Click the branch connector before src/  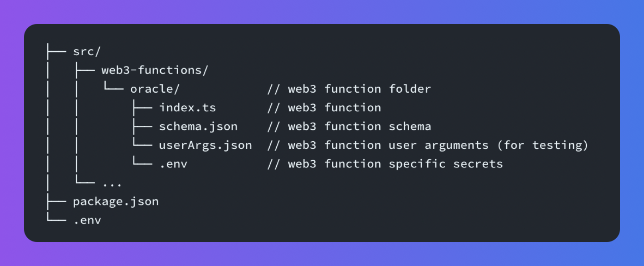coord(56,52)
